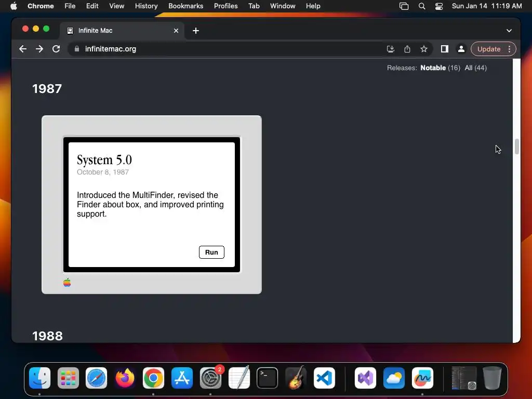
Task: Click the System 5.0 title text
Action: point(104,159)
